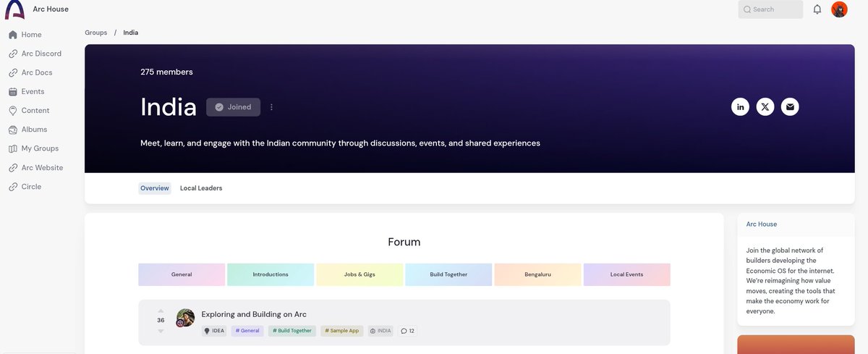
Task: Click the Circle link icon
Action: coord(13,187)
